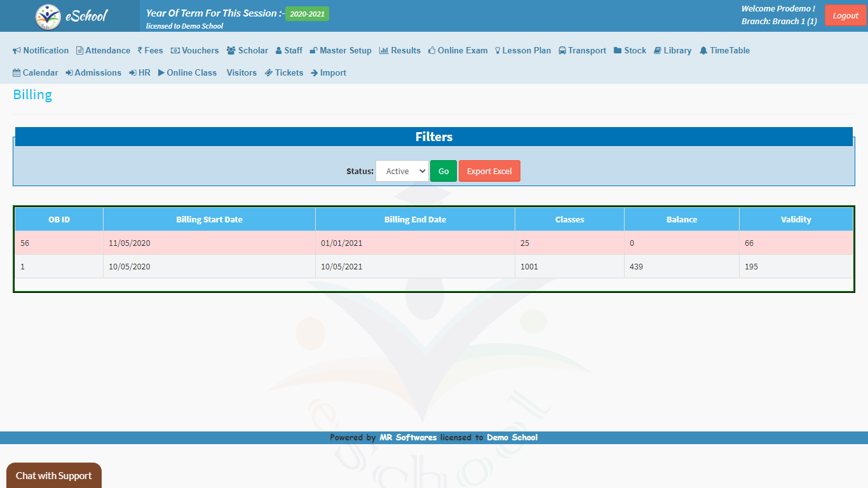The width and height of the screenshot is (868, 488).
Task: Click the Results bar chart icon
Action: point(384,51)
